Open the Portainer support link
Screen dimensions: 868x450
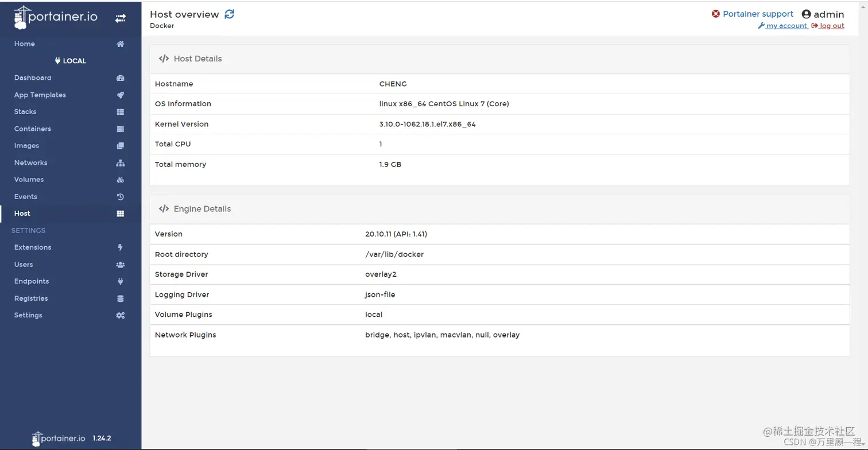pyautogui.click(x=758, y=14)
